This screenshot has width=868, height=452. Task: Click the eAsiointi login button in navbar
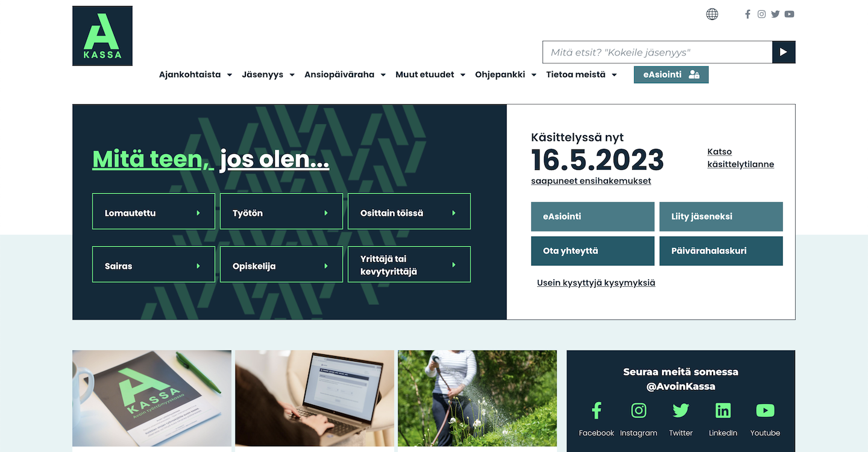tap(671, 75)
